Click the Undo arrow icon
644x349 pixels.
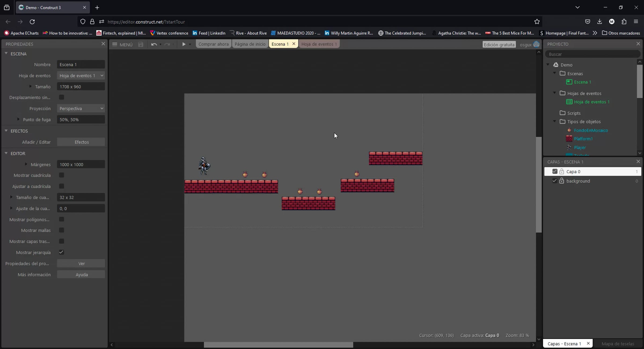click(x=154, y=44)
